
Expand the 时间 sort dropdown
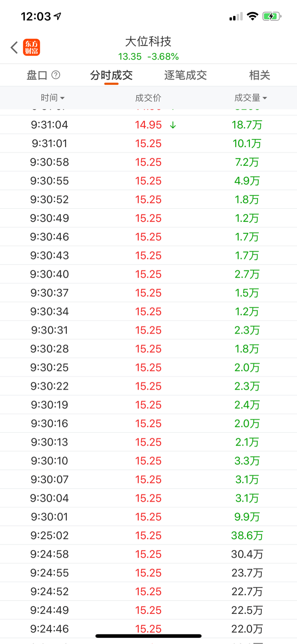(x=53, y=98)
